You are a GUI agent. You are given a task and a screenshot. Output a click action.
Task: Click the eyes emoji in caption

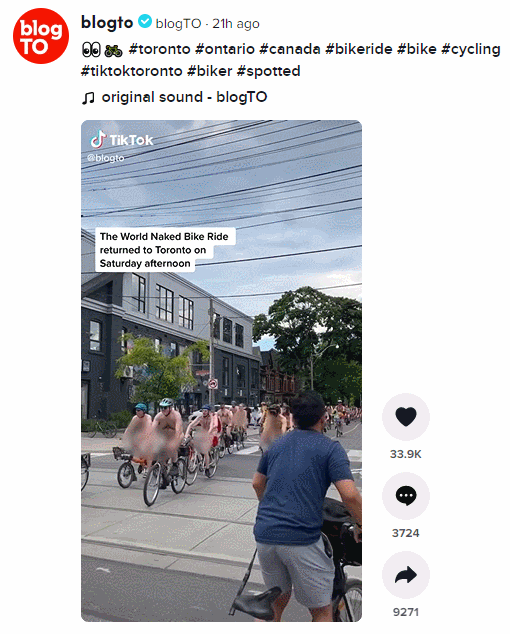(x=91, y=50)
